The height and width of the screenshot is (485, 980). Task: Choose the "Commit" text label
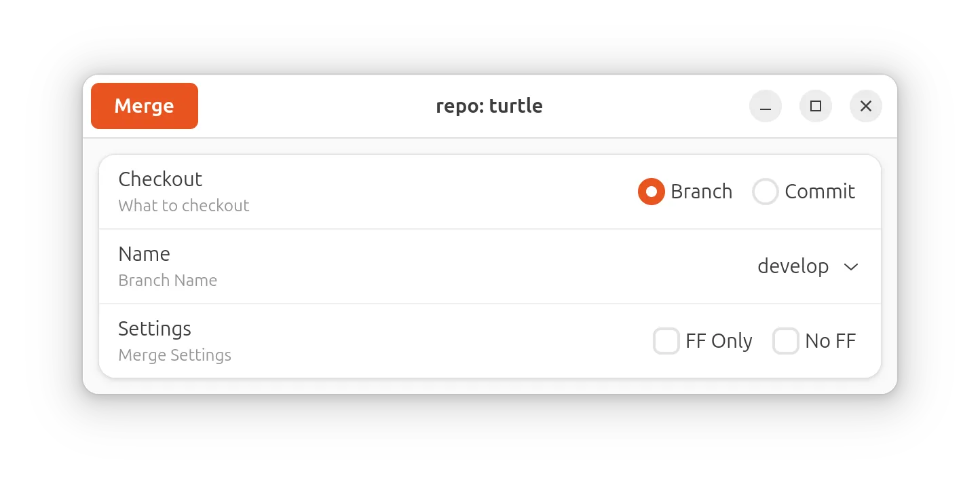pos(820,192)
